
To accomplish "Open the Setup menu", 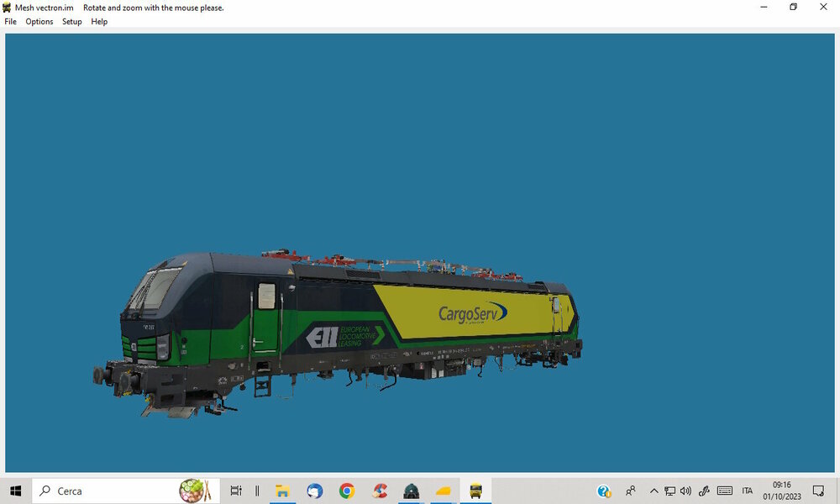I will [x=71, y=22].
